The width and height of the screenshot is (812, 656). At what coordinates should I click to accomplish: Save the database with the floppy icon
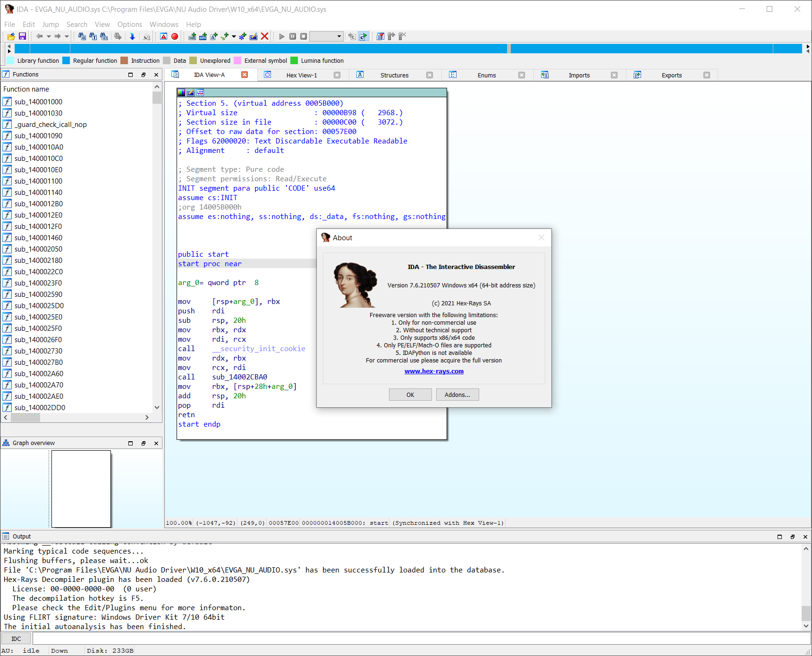(x=22, y=36)
